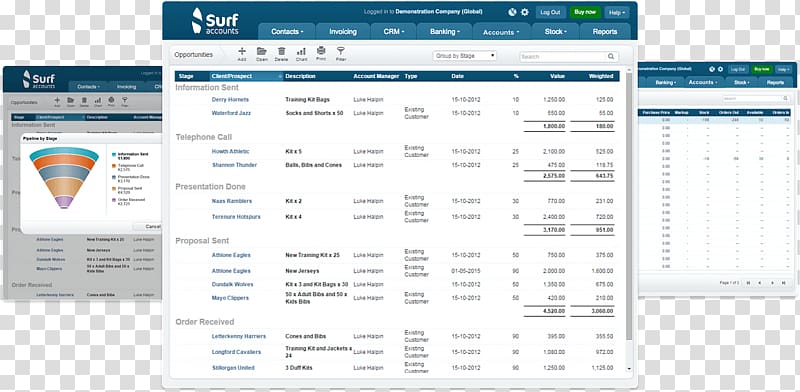The image size is (800, 392).
Task: Expand the Contacts menu in main window
Action: coord(287,31)
